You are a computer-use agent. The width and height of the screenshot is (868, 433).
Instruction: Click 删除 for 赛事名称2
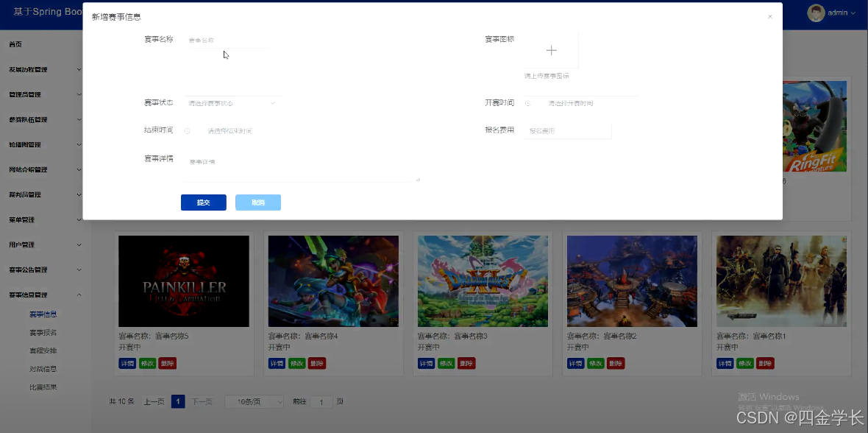tap(616, 363)
